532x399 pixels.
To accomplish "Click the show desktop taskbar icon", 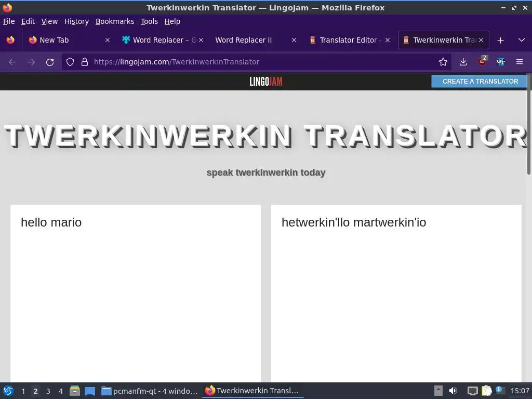I will (90, 391).
